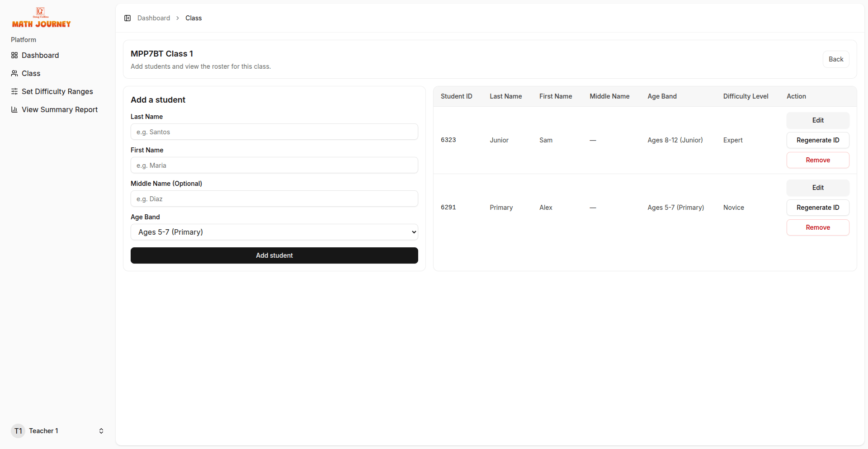
Task: Open Set Difficulty Ranges page
Action: pos(57,91)
